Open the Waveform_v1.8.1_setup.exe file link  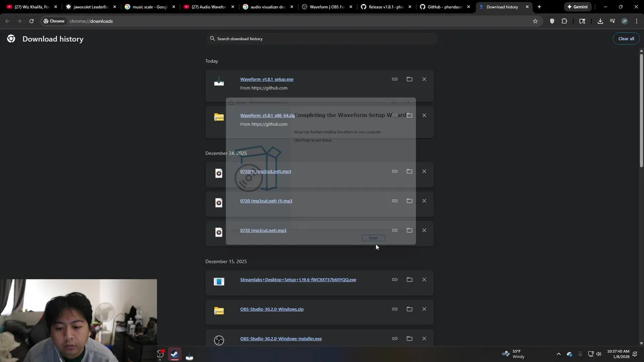click(267, 79)
